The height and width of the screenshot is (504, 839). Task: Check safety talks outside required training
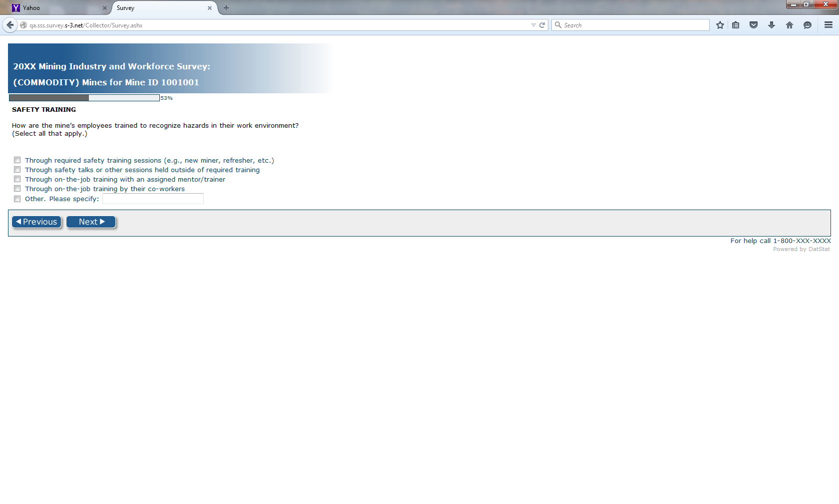click(x=17, y=170)
